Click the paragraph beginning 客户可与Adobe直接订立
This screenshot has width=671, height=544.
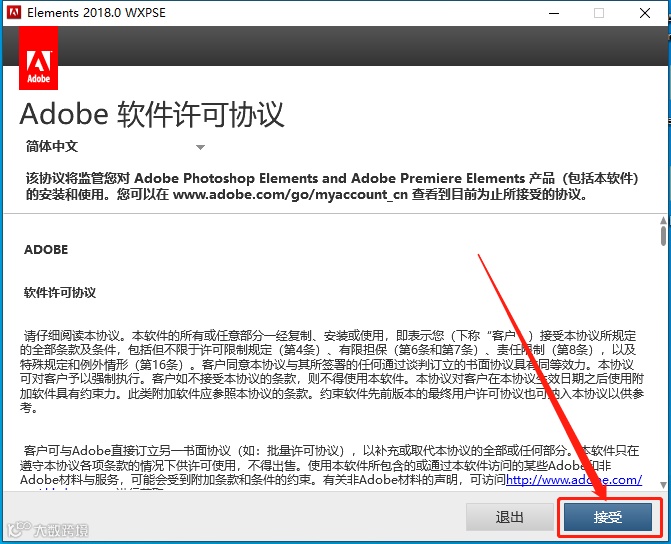331,467
